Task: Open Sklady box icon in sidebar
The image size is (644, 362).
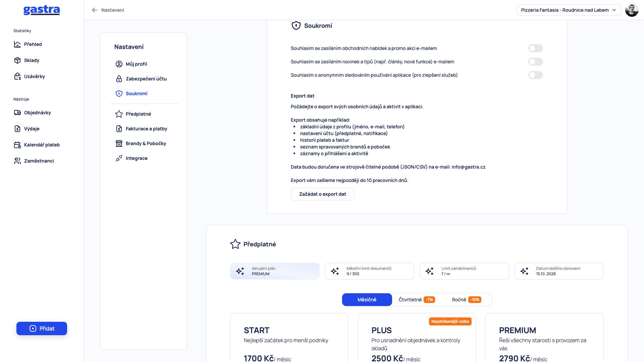Action: point(17,60)
